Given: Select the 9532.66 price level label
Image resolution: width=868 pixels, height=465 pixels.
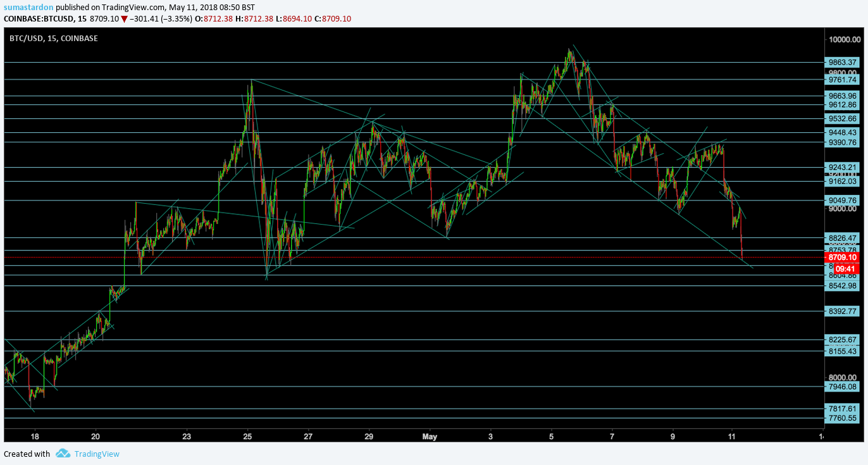Looking at the screenshot, I should point(843,118).
